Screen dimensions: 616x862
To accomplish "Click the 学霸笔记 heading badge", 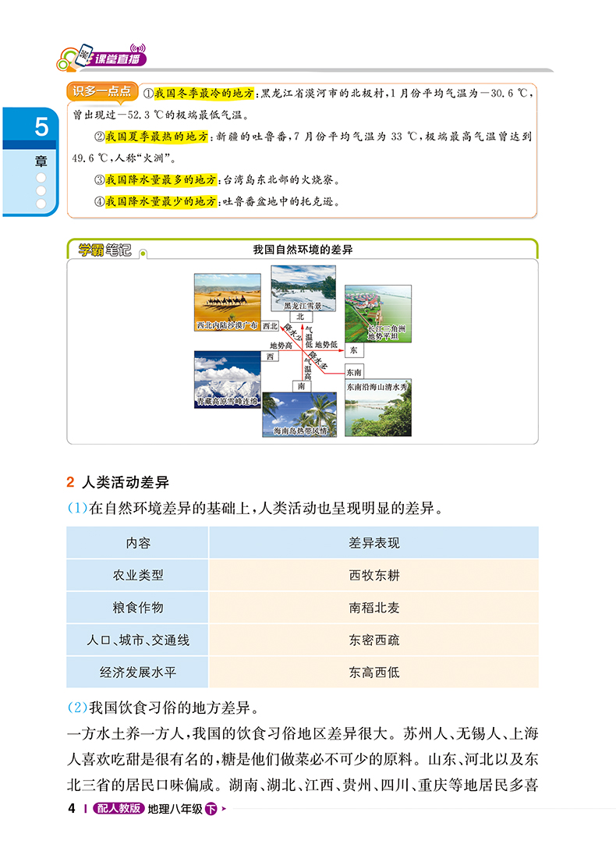I will (x=105, y=250).
